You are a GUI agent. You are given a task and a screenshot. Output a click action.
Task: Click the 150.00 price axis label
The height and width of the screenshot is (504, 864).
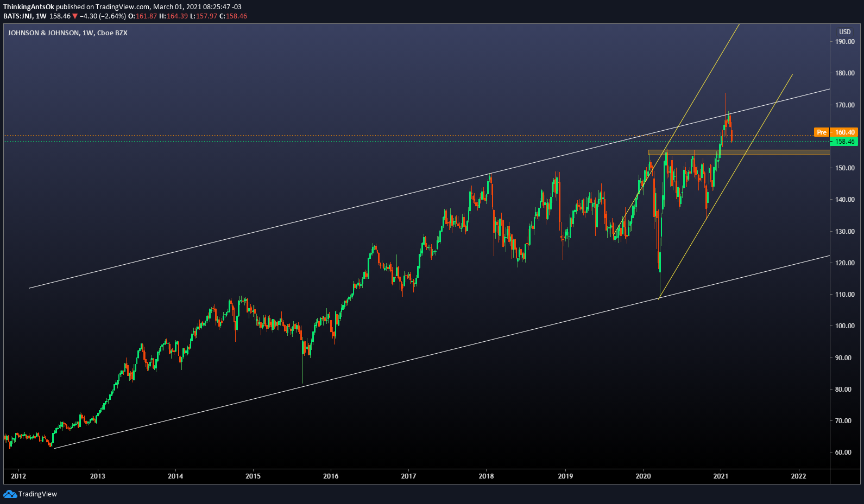tap(845, 168)
